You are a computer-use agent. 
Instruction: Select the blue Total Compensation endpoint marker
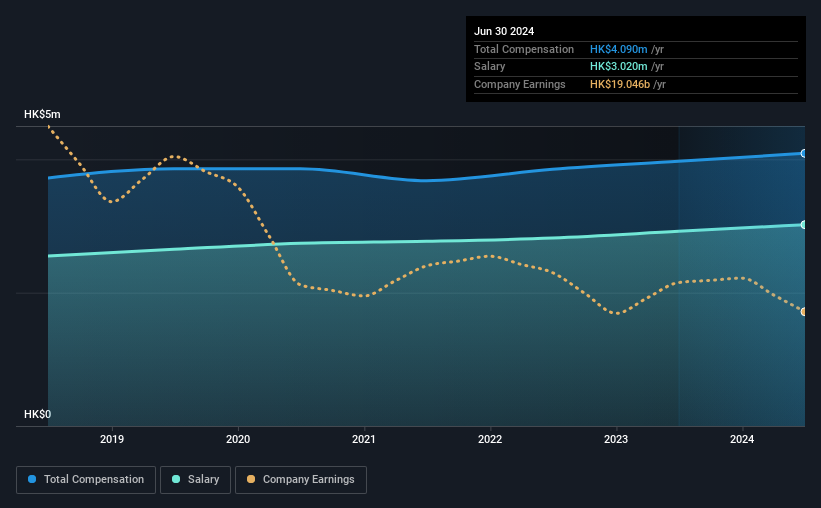[804, 153]
